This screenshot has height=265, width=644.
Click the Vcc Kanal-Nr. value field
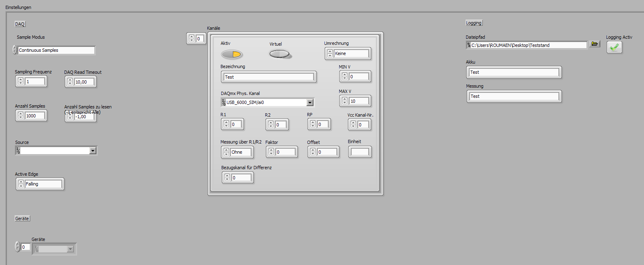[363, 124]
